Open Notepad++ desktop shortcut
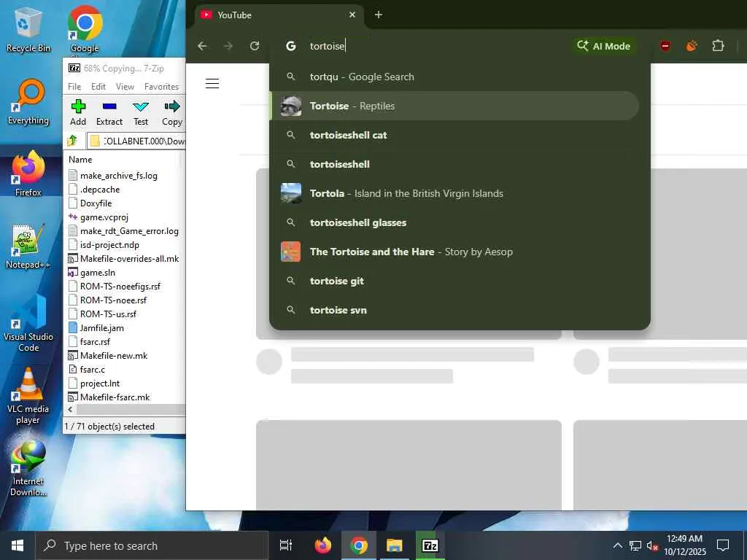 [x=28, y=246]
